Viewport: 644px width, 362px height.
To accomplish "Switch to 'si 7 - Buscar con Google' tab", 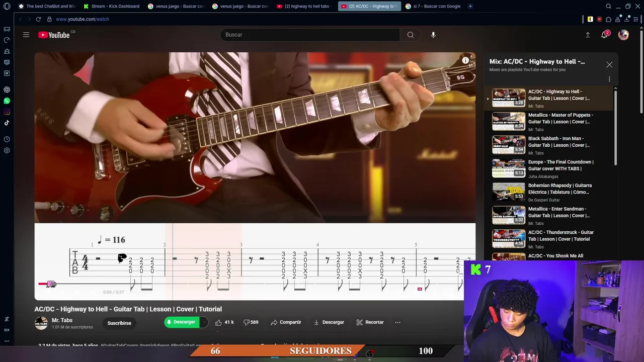I will pos(433,6).
